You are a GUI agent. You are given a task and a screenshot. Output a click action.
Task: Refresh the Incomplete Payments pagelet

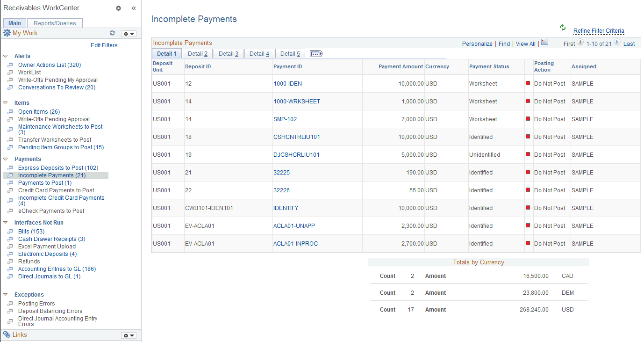[562, 28]
